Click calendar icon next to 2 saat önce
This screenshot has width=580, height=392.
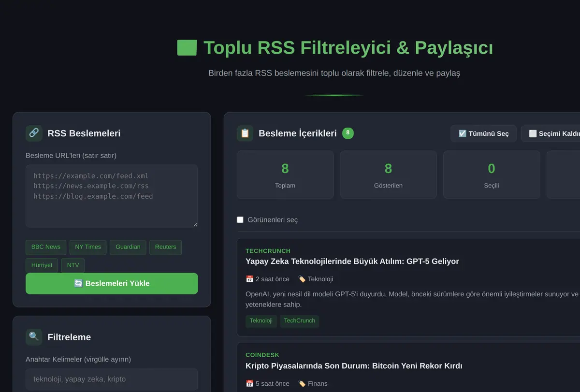click(x=249, y=279)
